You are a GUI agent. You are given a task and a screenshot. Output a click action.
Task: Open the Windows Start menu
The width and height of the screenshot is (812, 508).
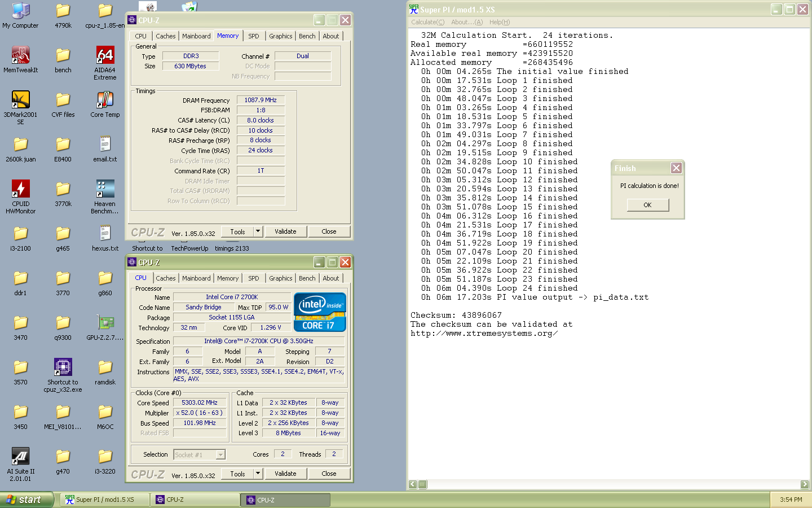click(27, 500)
